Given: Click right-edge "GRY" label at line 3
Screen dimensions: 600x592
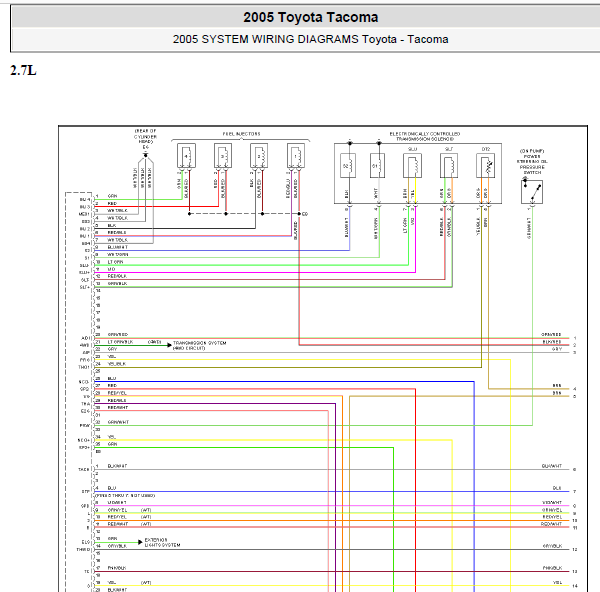Looking at the screenshot, I should [x=557, y=349].
